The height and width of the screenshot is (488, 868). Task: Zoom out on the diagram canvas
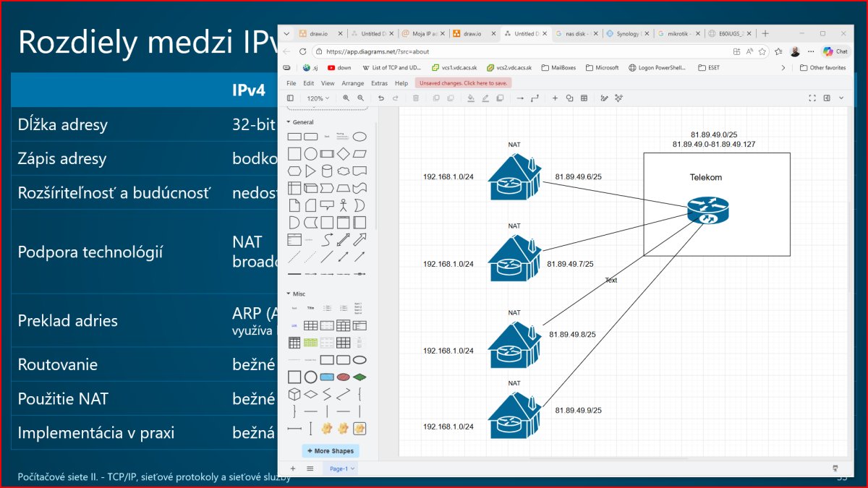[x=360, y=98]
